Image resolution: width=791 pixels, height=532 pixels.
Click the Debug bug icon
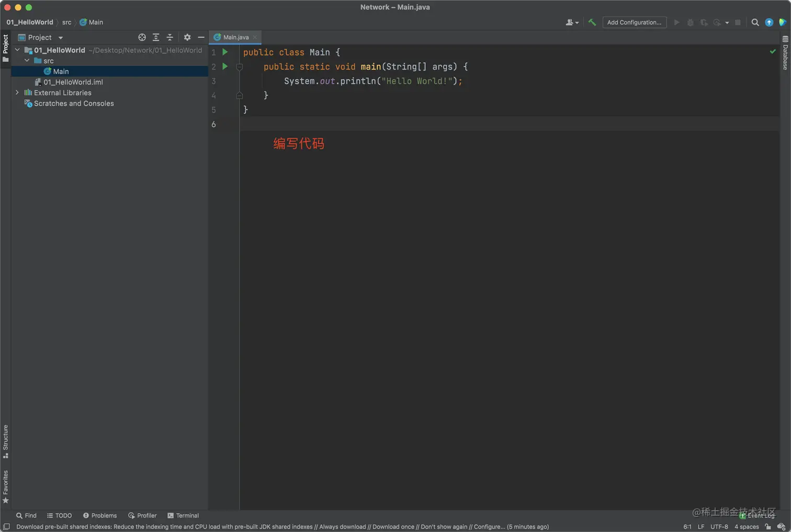click(690, 22)
